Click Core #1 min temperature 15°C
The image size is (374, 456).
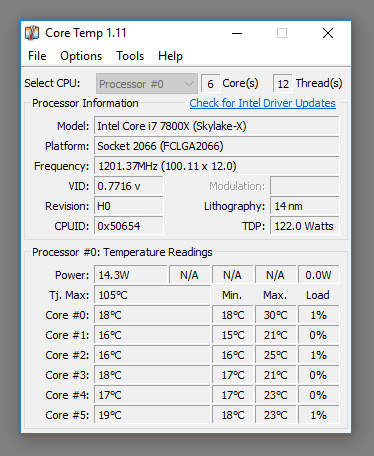(x=233, y=335)
